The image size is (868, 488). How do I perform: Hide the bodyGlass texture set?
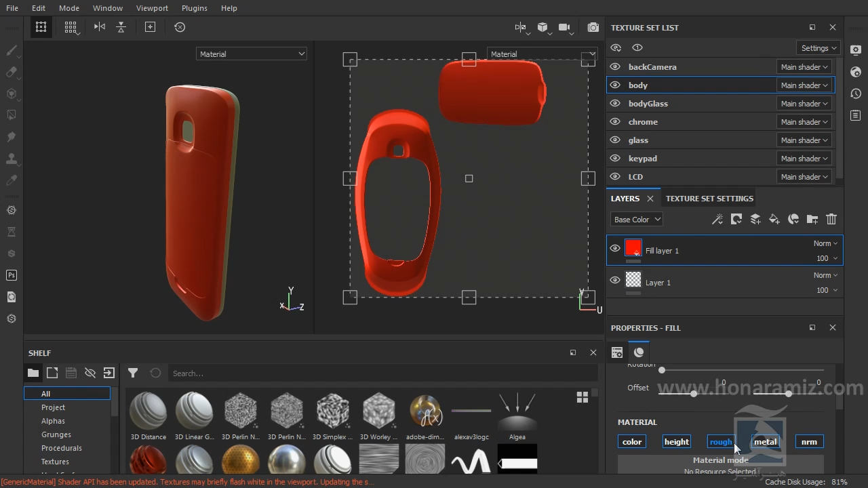(x=615, y=103)
